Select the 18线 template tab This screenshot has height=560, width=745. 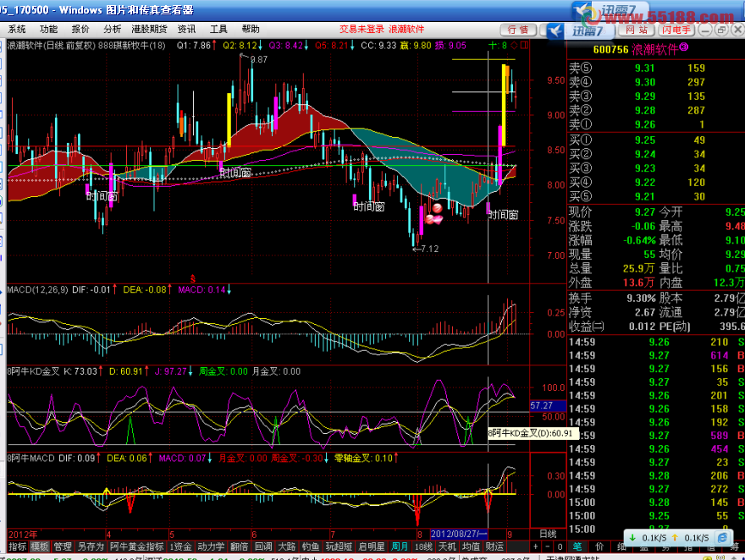[423, 546]
